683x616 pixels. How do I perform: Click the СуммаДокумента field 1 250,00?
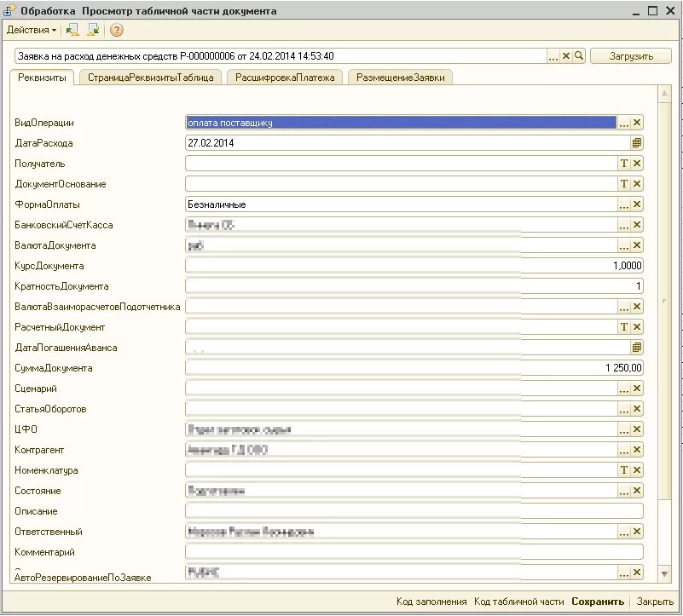(x=414, y=368)
